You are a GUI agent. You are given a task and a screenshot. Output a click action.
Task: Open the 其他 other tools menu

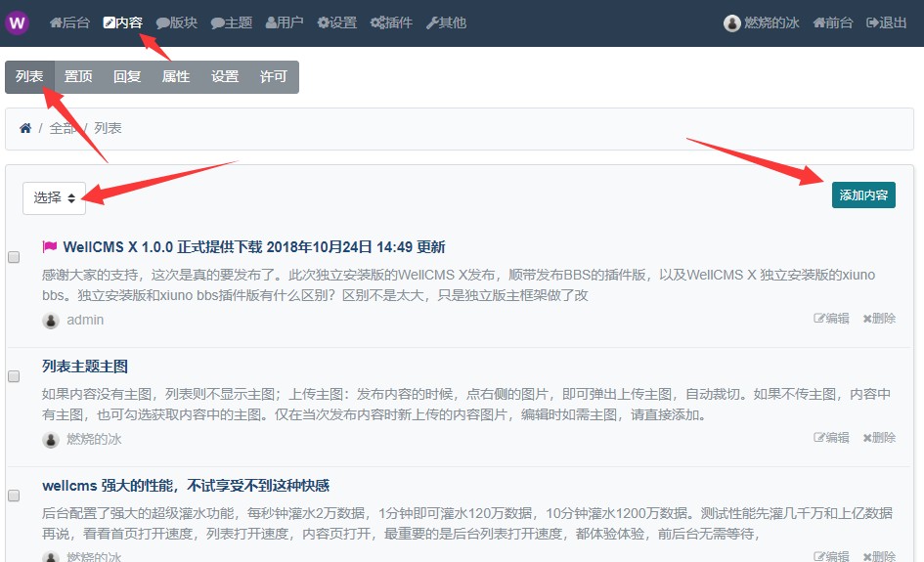pos(446,23)
